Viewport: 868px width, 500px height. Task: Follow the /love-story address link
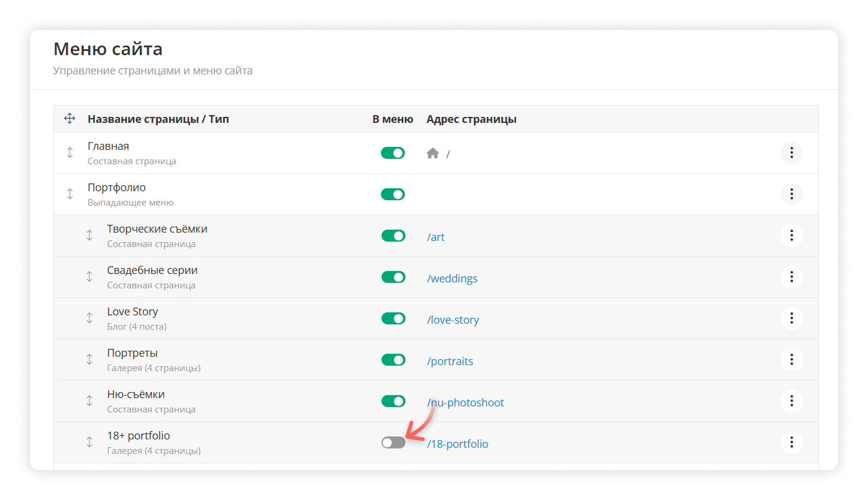(453, 320)
